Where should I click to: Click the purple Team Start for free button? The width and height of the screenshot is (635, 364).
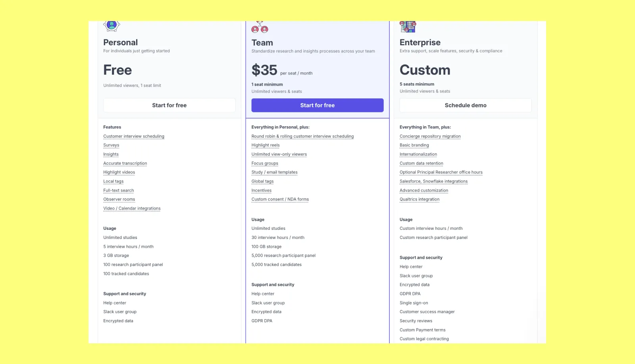click(x=317, y=105)
